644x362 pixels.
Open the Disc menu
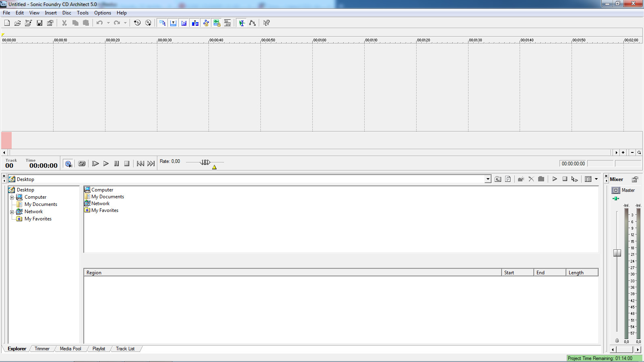pyautogui.click(x=66, y=13)
